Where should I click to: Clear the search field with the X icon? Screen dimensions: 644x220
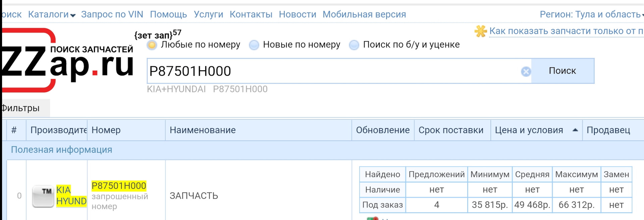(526, 71)
